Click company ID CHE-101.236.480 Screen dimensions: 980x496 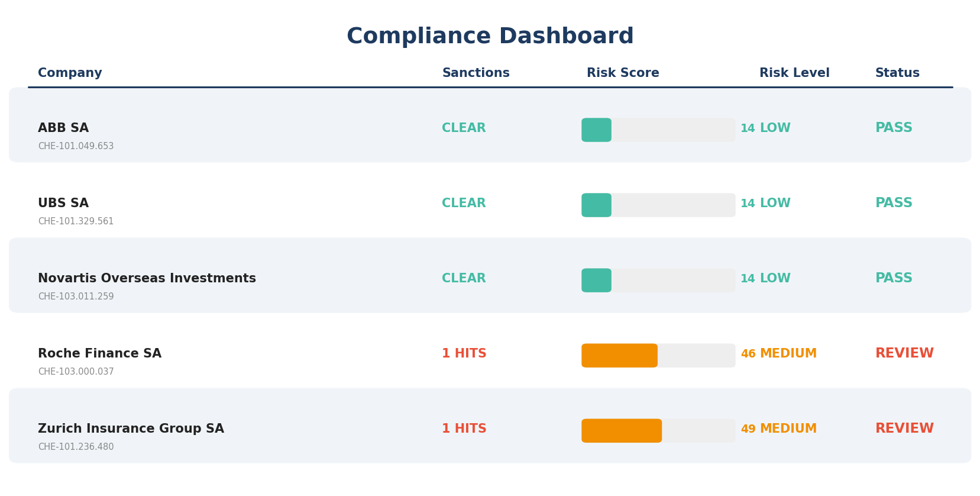(76, 447)
